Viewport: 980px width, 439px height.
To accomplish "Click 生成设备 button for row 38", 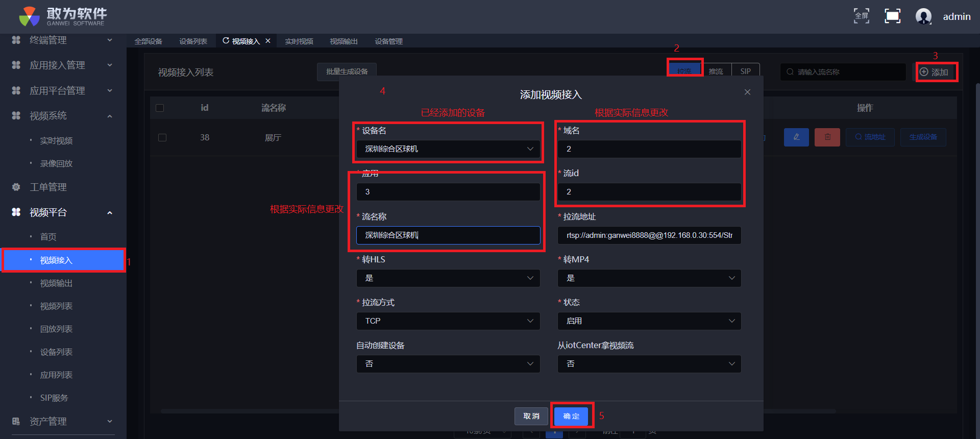I will click(x=923, y=137).
